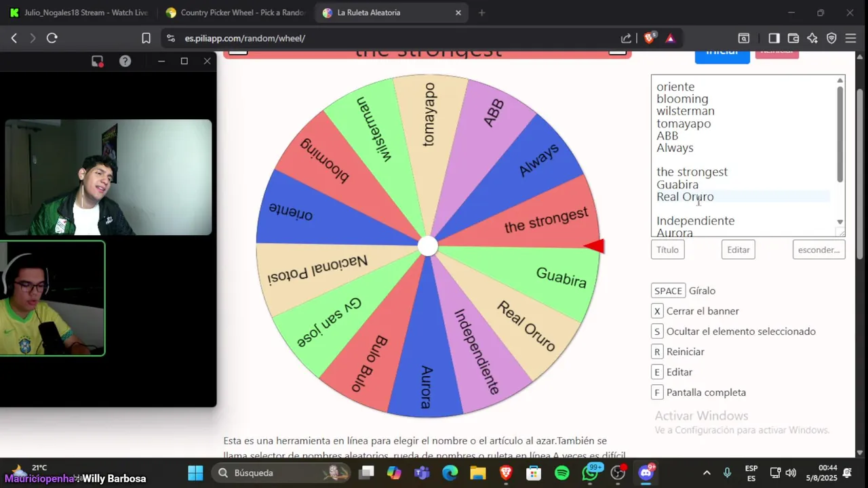The width and height of the screenshot is (868, 488).
Task: Open Windows Start menu
Action: click(x=195, y=472)
